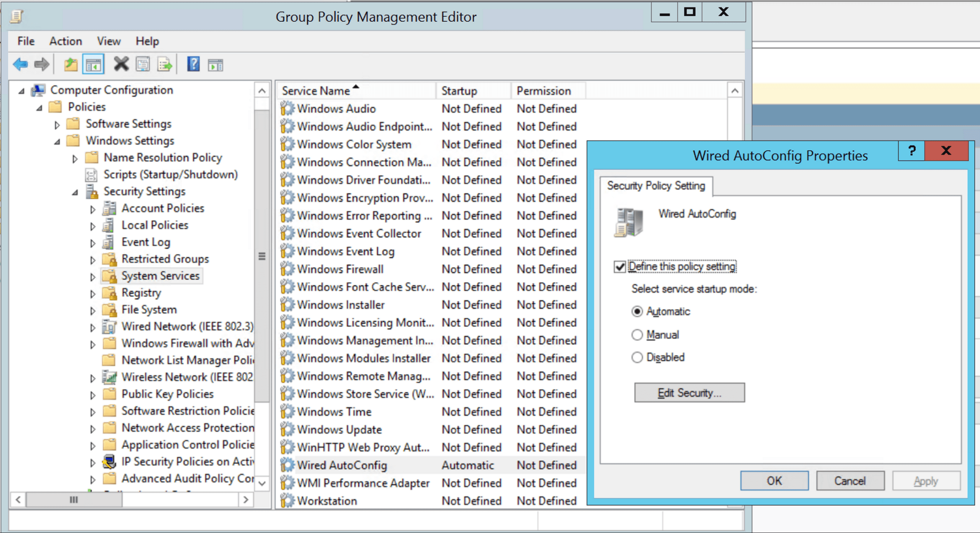The image size is (980, 533).
Task: Click the Delete X toolbar icon
Action: (121, 64)
